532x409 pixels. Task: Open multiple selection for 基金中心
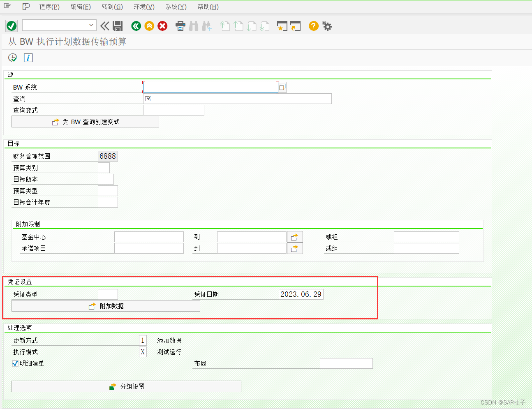[x=295, y=237]
